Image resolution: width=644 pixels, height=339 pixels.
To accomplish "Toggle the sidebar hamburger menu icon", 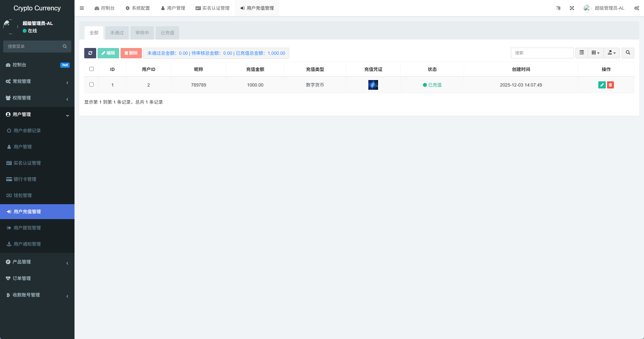I will click(x=82, y=8).
